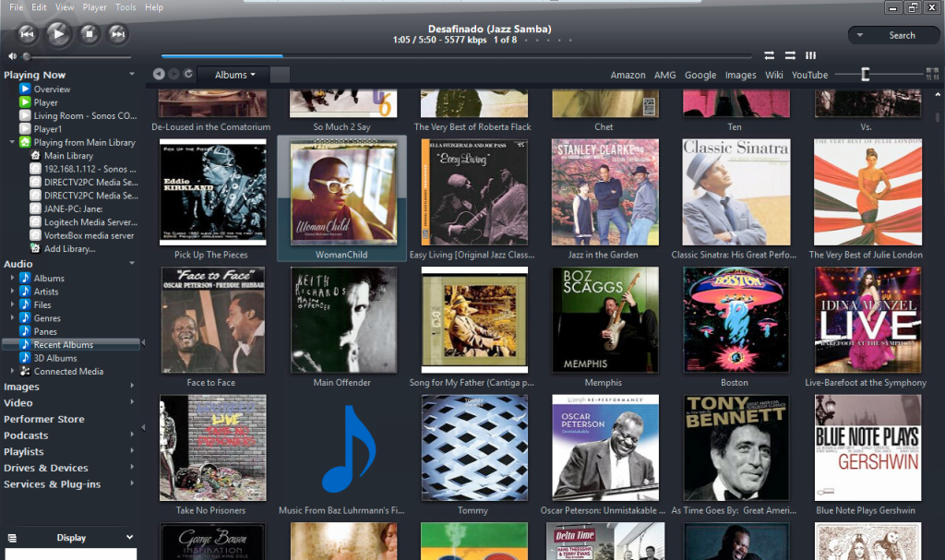
Task: Click the forward navigation arrow
Action: pos(173,74)
